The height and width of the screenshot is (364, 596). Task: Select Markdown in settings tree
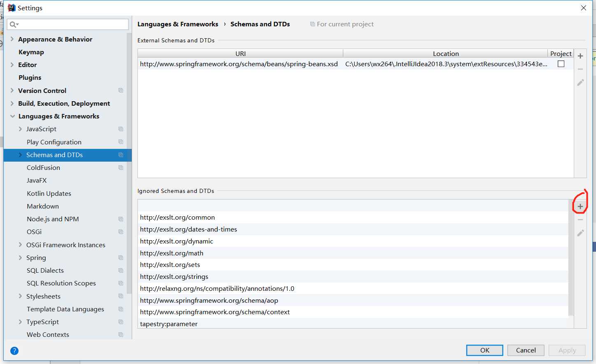click(43, 206)
